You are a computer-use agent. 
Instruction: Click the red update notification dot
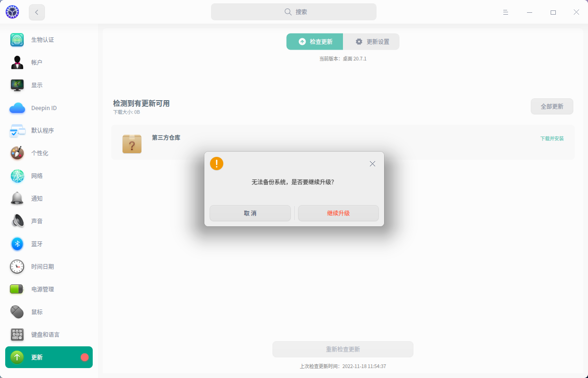click(x=85, y=357)
